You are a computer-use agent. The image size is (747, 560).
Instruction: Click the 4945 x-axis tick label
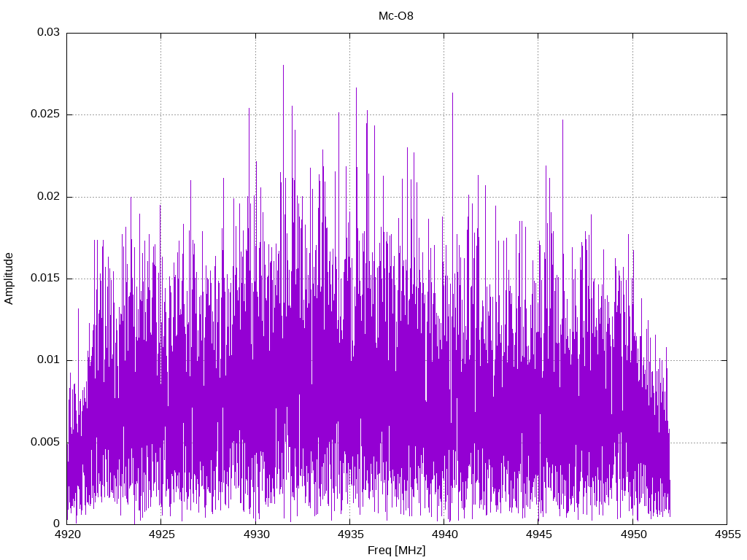click(539, 534)
